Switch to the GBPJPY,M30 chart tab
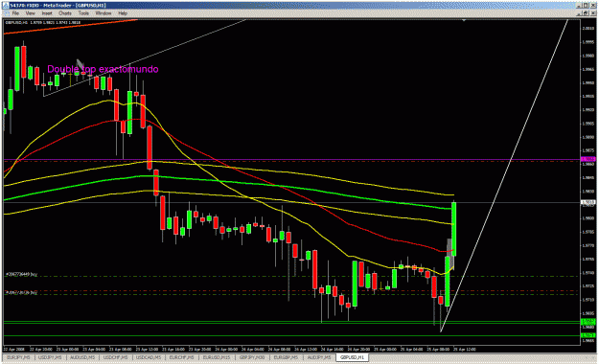This screenshot has height=364, width=599. [252, 357]
